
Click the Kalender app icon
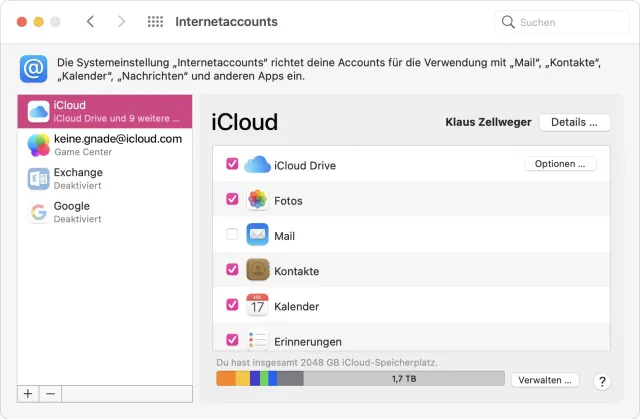(x=257, y=305)
